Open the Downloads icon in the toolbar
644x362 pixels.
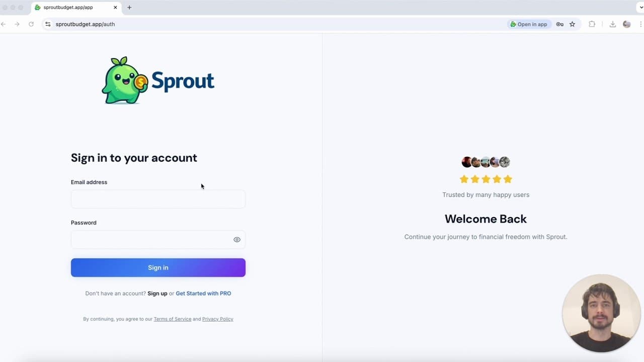coord(613,24)
